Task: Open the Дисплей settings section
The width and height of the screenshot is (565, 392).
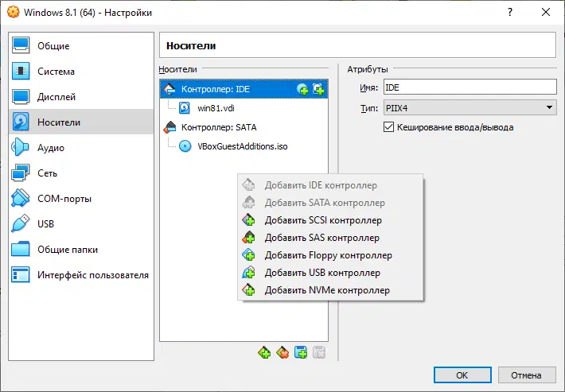Action: point(56,97)
